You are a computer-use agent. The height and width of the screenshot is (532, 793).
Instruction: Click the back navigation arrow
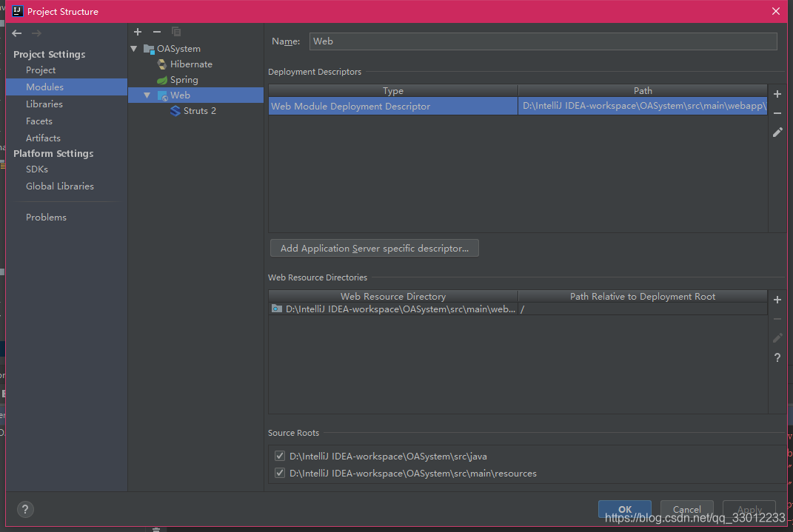point(17,33)
